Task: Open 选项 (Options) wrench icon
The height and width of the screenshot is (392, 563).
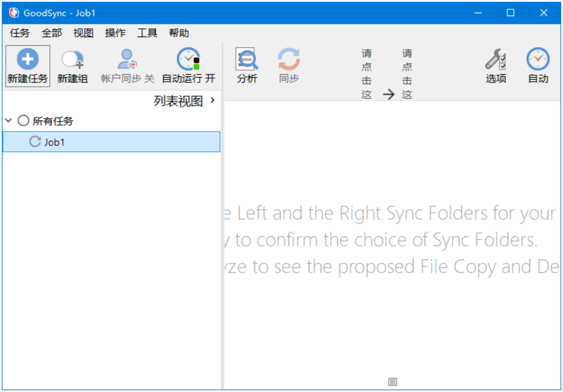Action: coord(496,59)
